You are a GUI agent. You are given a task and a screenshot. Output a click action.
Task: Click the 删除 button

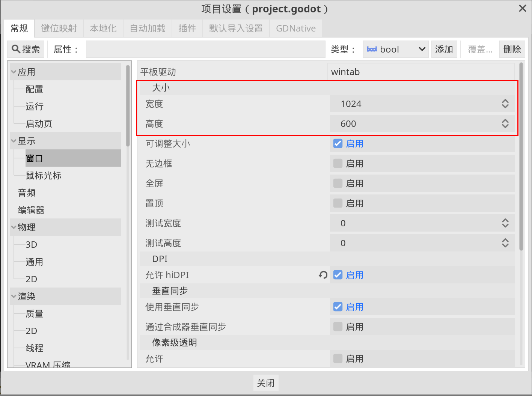[x=512, y=49]
